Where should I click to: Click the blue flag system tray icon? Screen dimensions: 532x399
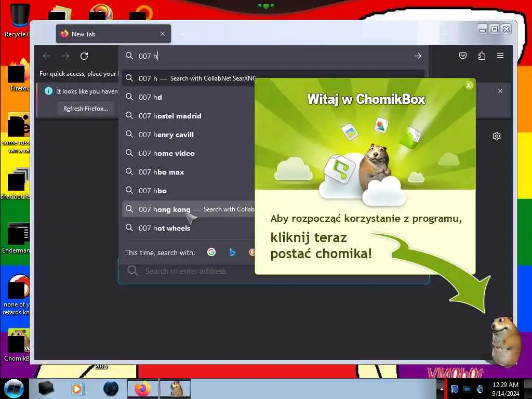coord(454,389)
